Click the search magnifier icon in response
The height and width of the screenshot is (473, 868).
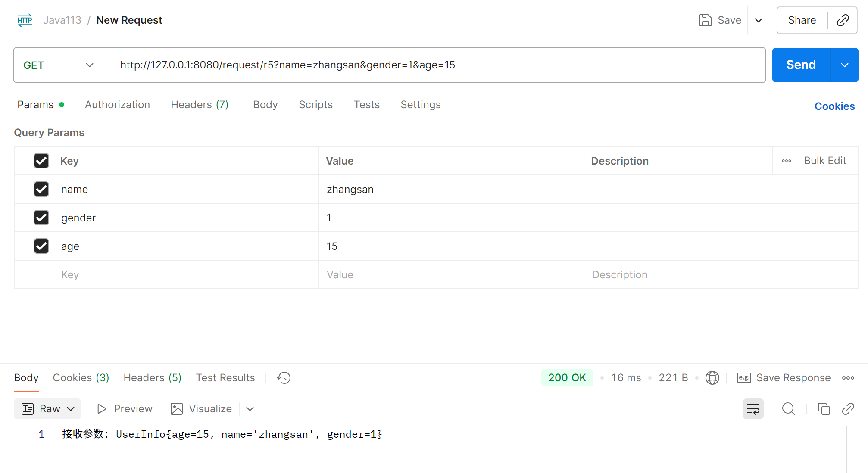coord(788,409)
